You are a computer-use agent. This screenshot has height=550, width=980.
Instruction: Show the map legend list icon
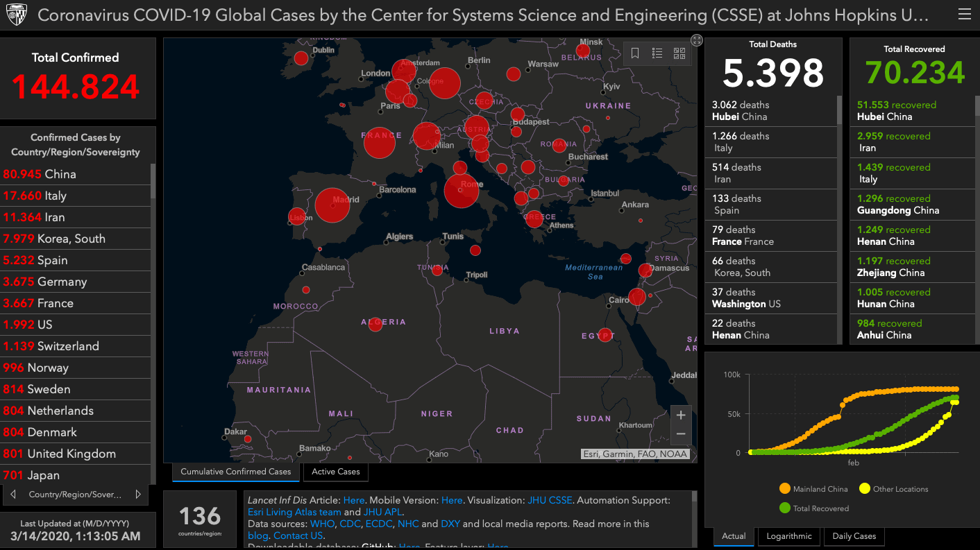click(657, 53)
